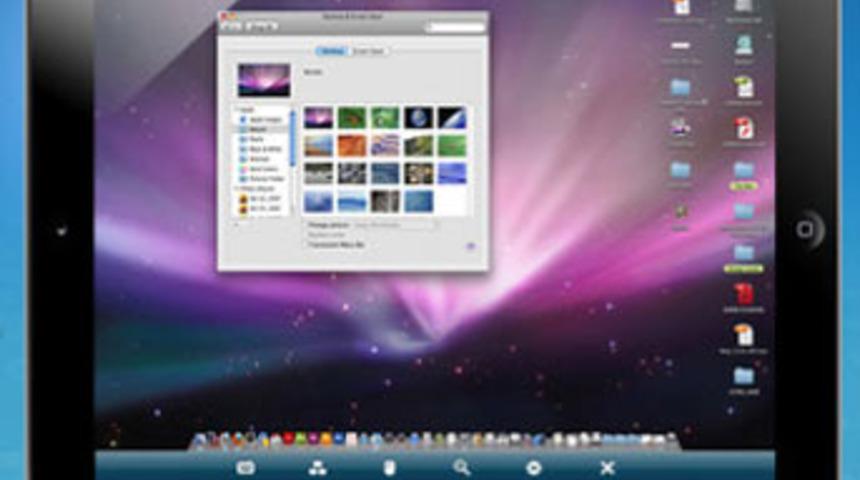Tap the network connections icon in toolbar

[x=317, y=467]
